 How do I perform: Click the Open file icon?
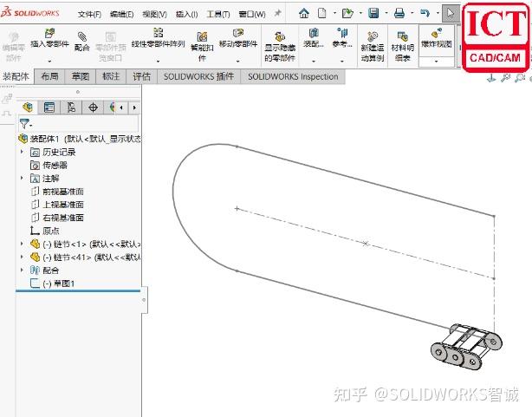(347, 14)
